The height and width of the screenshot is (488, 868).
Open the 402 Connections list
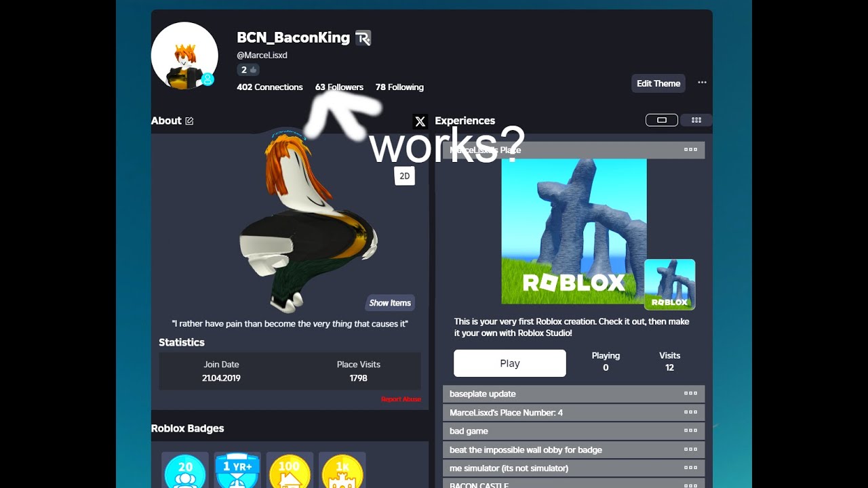pyautogui.click(x=270, y=87)
